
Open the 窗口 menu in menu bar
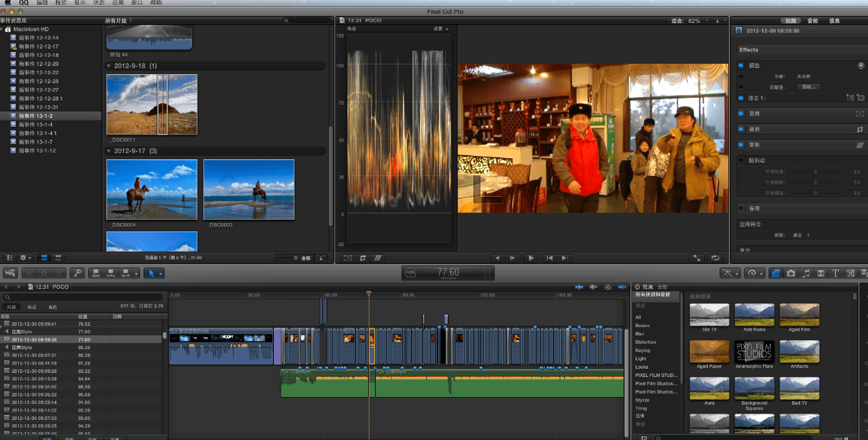pos(137,3)
